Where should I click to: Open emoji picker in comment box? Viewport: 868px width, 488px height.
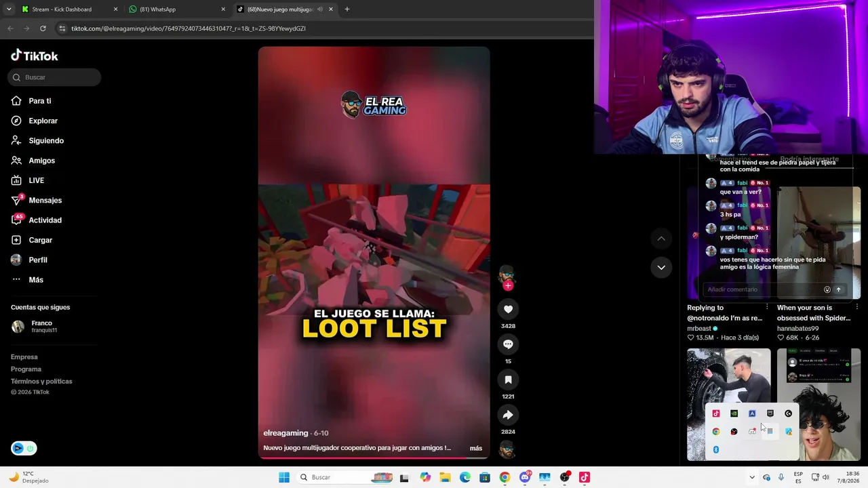pos(827,289)
